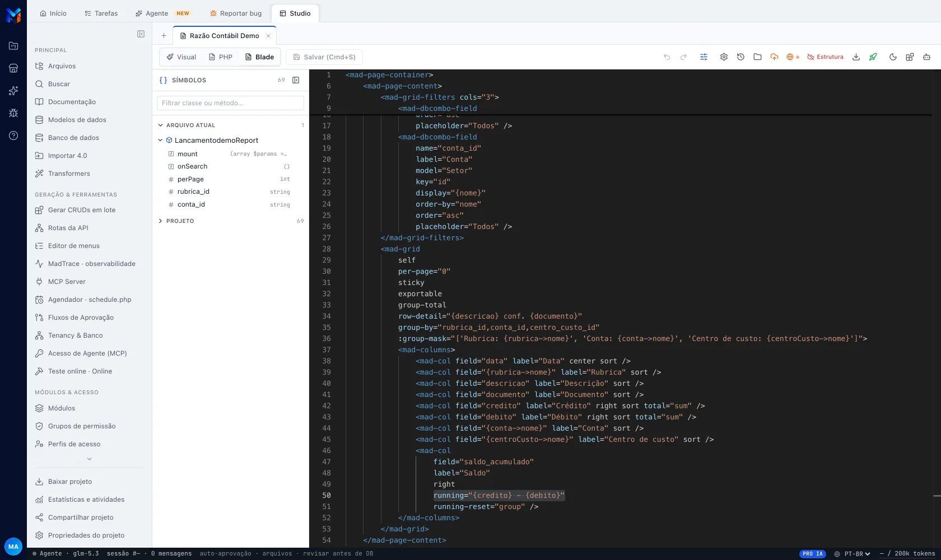Click the robot assistant icon in toolbar
The image size is (941, 560).
coord(926,57)
